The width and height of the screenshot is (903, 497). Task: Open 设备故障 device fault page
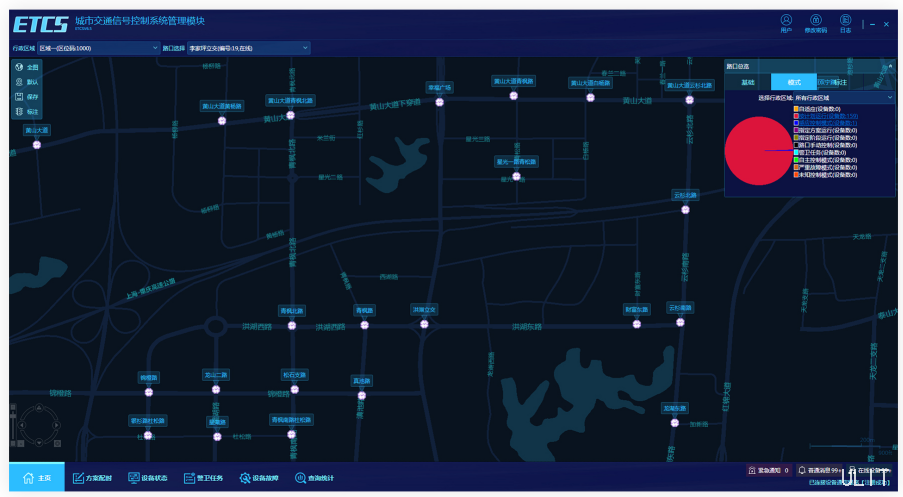(x=259, y=478)
